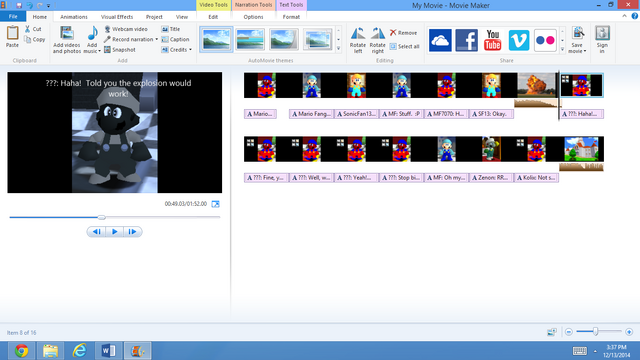Share the movie to Flickr

[545, 40]
